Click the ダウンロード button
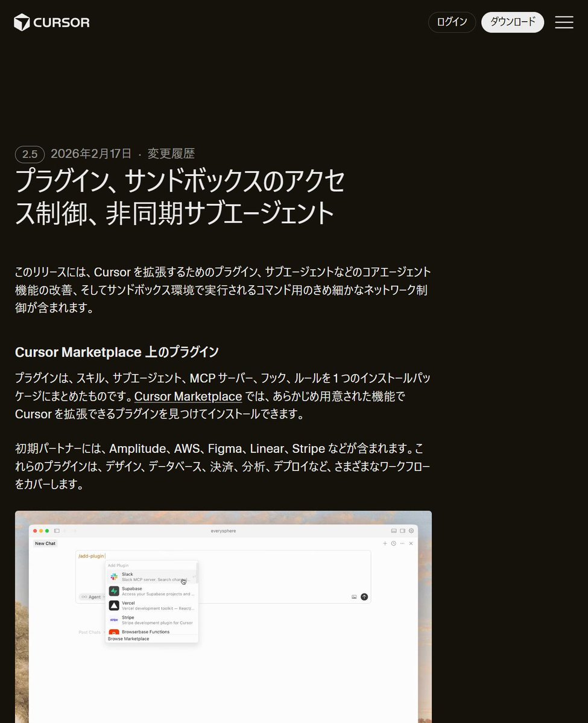The height and width of the screenshot is (723, 588). click(x=513, y=22)
